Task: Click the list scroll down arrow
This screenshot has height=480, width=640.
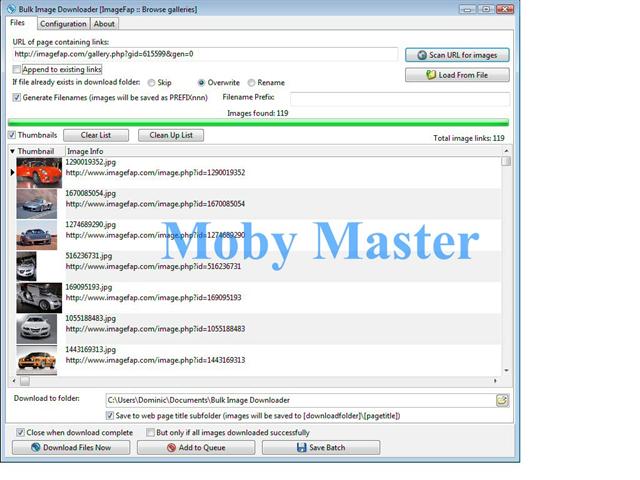Action: [x=506, y=371]
